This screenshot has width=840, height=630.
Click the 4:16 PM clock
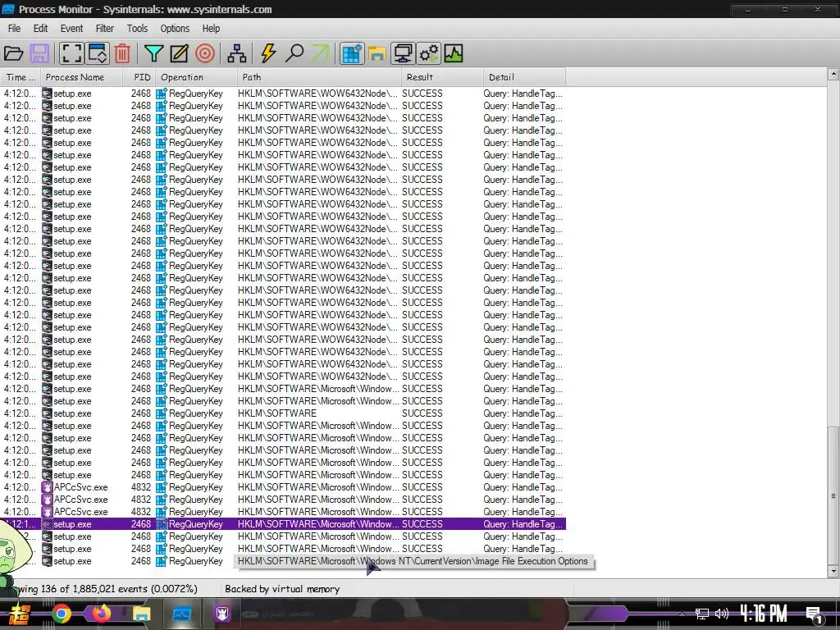coord(764,614)
